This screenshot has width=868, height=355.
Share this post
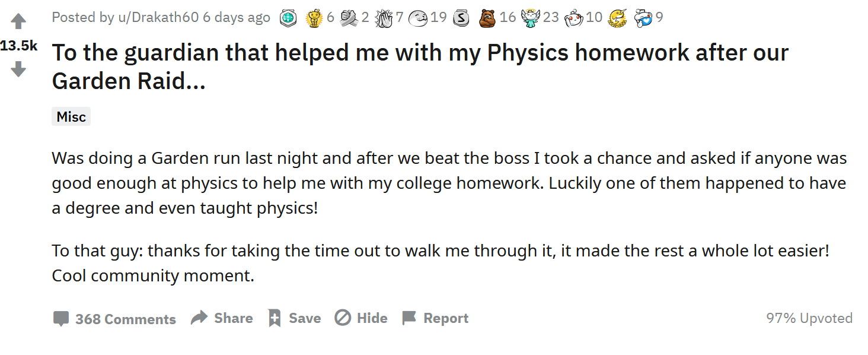[222, 318]
